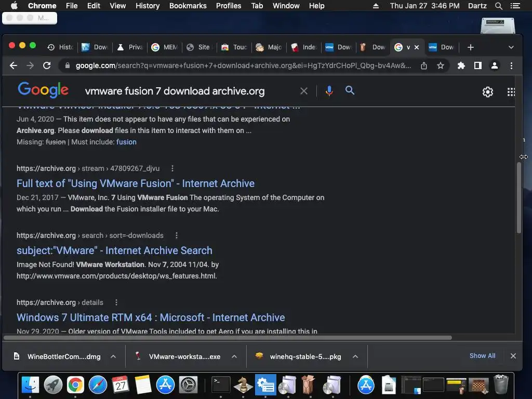
Task: Open Spotlight search in menu bar
Action: click(x=498, y=6)
